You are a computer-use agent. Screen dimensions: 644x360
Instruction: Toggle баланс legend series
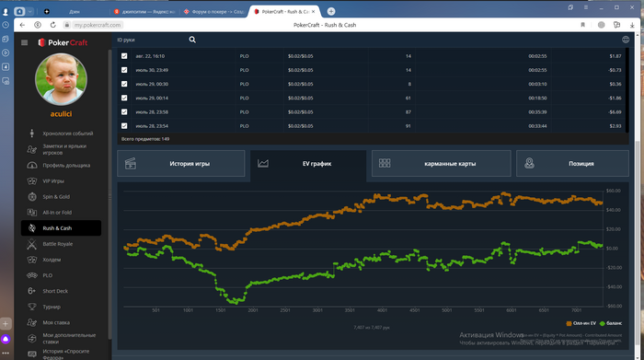click(611, 323)
